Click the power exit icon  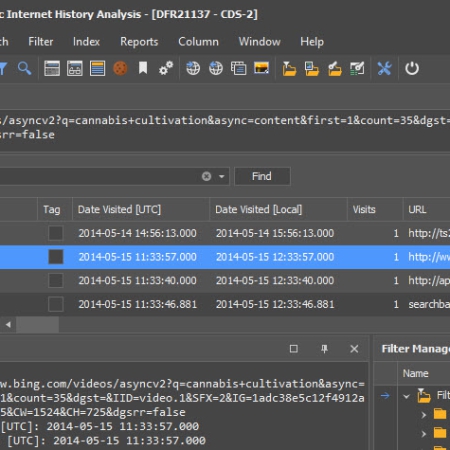point(412,69)
